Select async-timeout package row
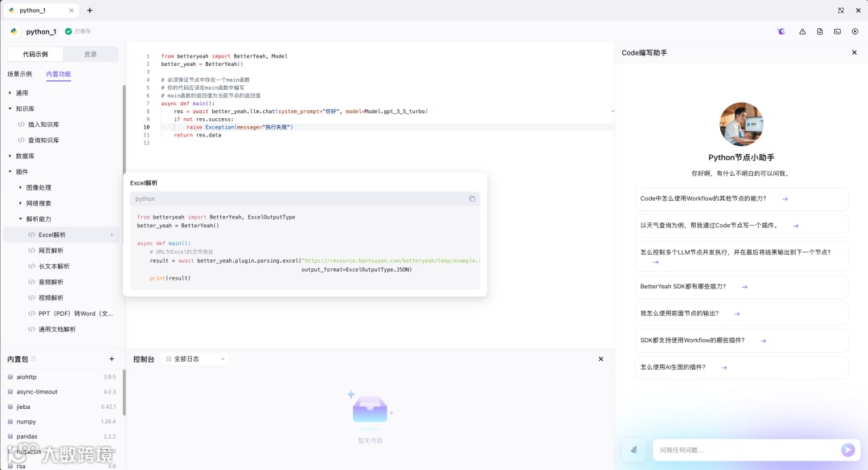 [x=62, y=392]
